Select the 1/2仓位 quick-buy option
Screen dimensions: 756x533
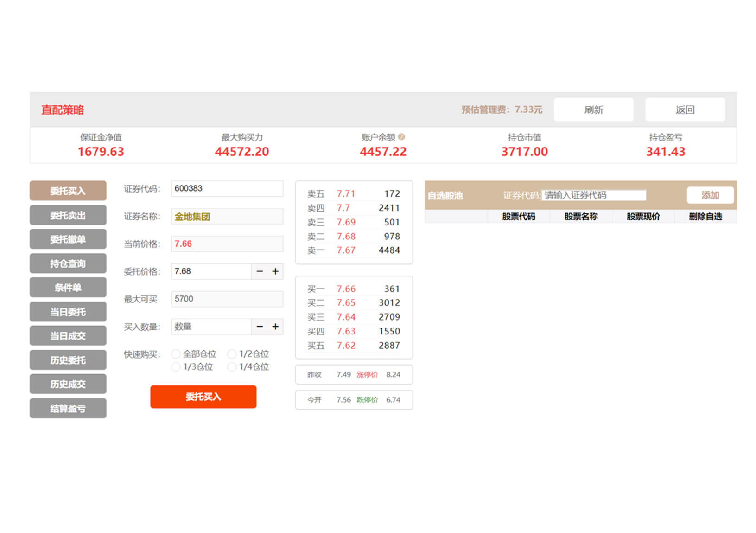(232, 354)
